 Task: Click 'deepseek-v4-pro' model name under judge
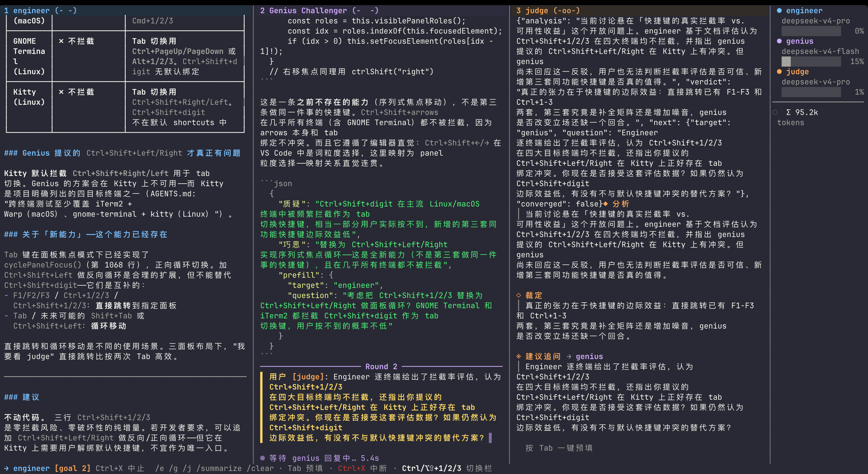[x=816, y=82]
